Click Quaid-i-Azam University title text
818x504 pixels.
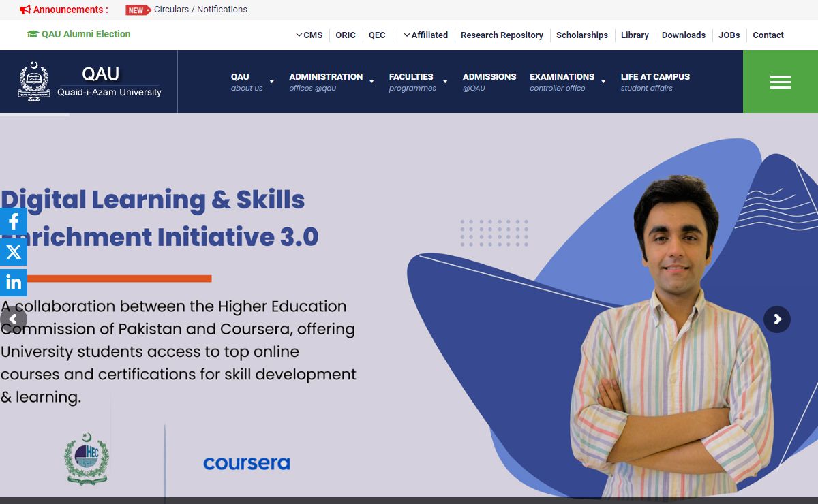click(x=109, y=93)
